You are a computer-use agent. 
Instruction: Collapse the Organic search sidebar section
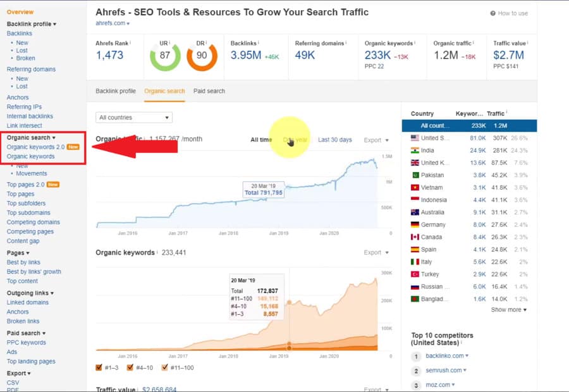pyautogui.click(x=31, y=138)
